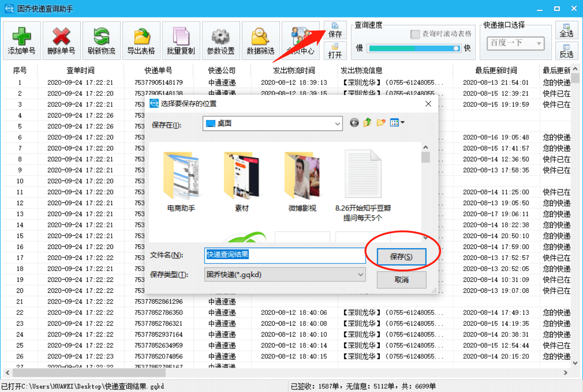Create a new folder in the save dialog
The width and height of the screenshot is (583, 392).
380,123
